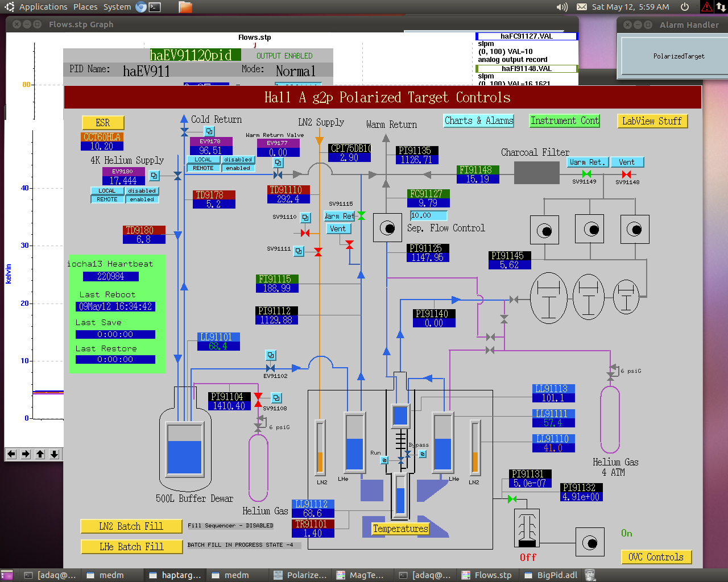The height and width of the screenshot is (582, 728).
Task: Open related display icon under EV9177
Action: (278, 163)
